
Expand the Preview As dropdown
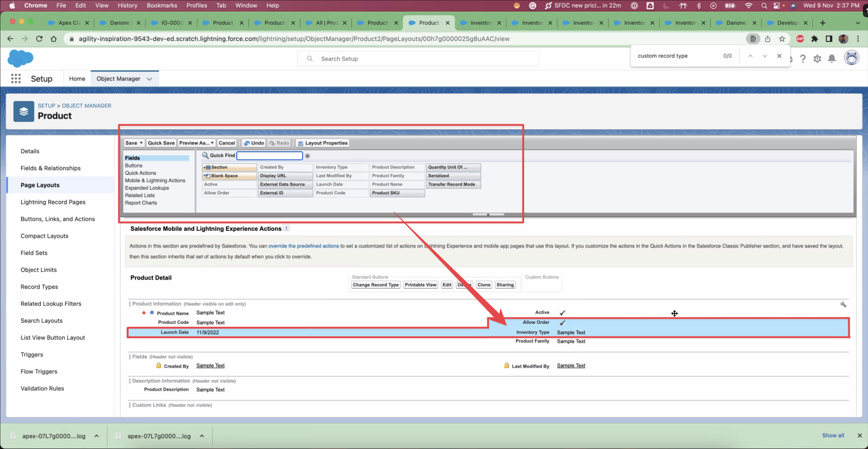196,143
